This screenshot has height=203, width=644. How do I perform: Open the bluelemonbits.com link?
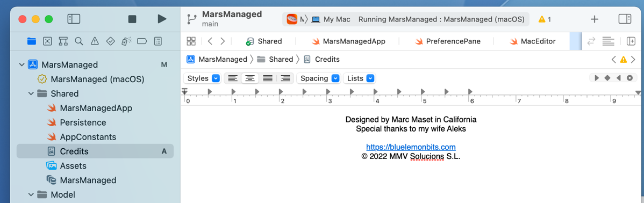(x=411, y=147)
